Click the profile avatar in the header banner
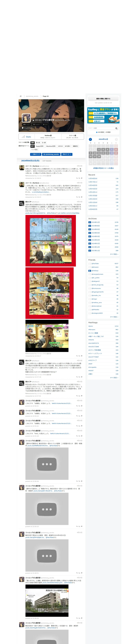138x644 pixels. [x=26, y=118]
